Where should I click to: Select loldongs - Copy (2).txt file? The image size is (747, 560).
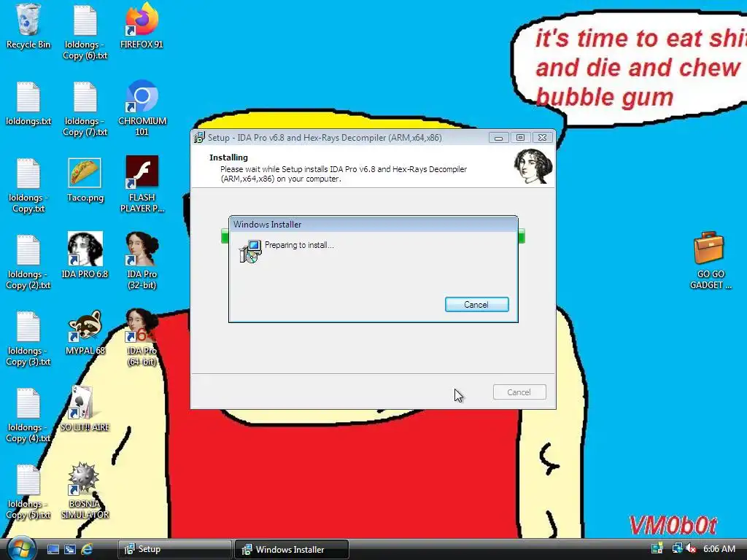[28, 262]
